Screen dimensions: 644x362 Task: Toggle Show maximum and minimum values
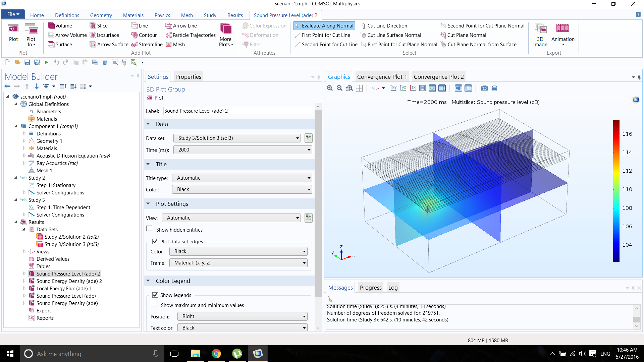click(x=154, y=304)
